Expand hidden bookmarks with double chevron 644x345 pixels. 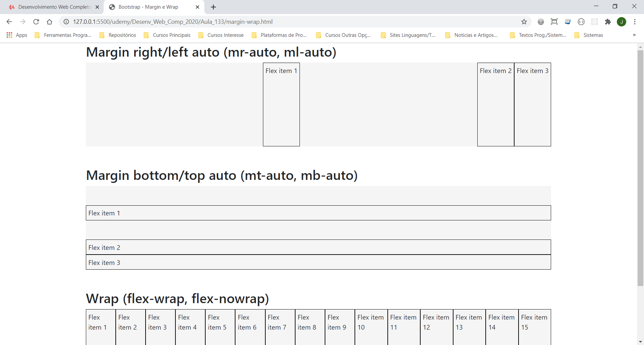(x=634, y=35)
